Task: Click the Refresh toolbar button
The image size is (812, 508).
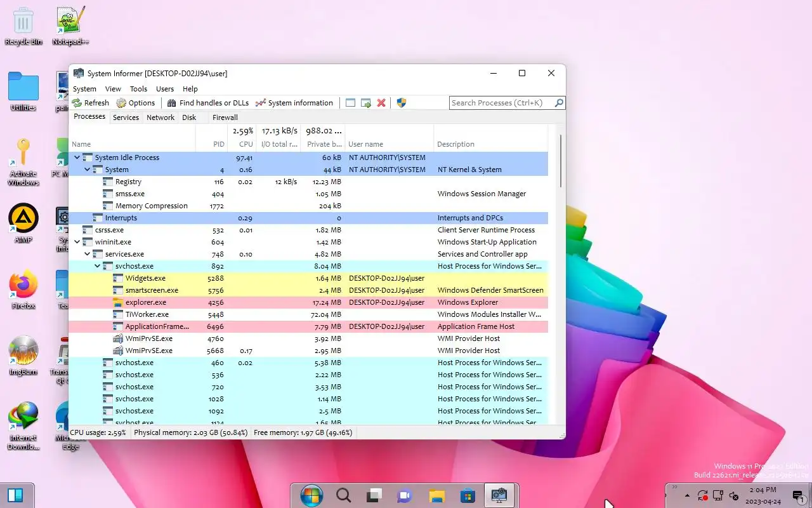Action: coord(91,103)
